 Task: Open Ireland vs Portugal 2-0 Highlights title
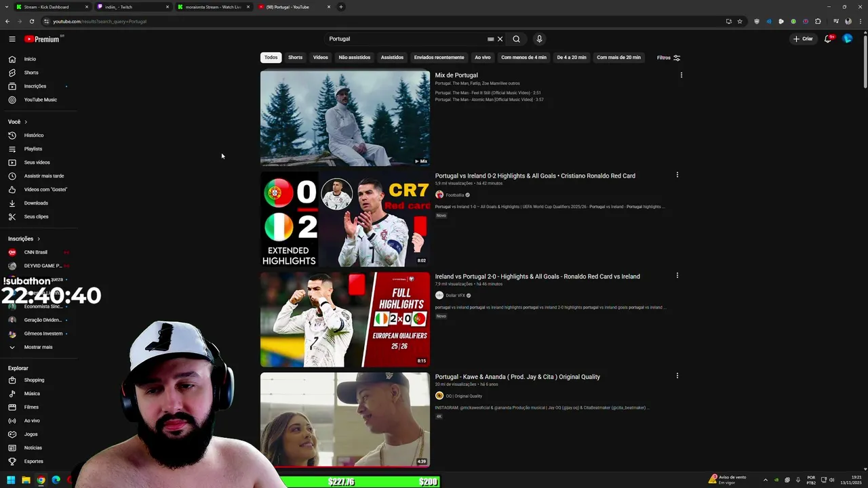(x=538, y=277)
